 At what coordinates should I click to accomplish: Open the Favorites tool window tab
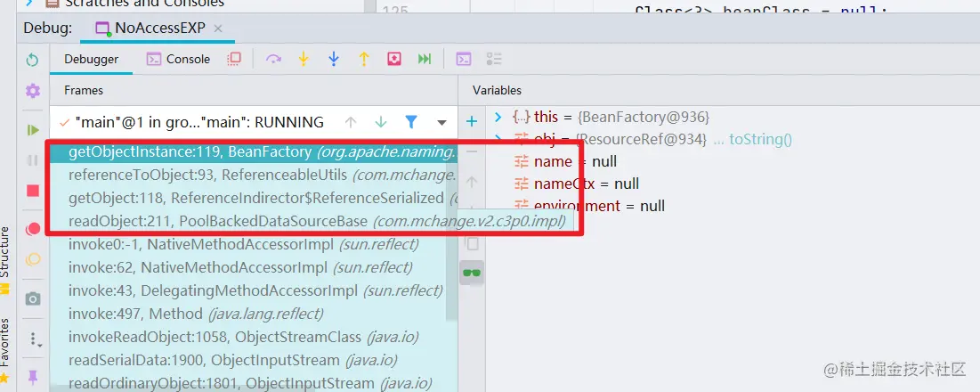(x=5, y=349)
